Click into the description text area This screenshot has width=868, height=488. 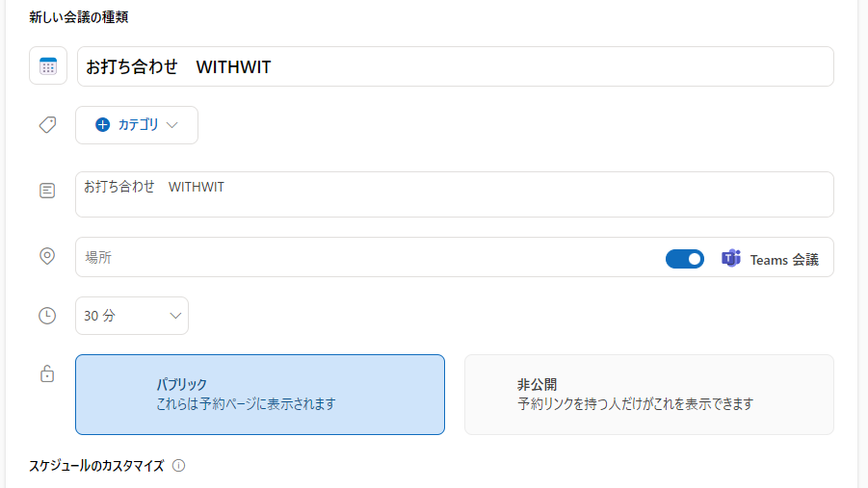[455, 194]
